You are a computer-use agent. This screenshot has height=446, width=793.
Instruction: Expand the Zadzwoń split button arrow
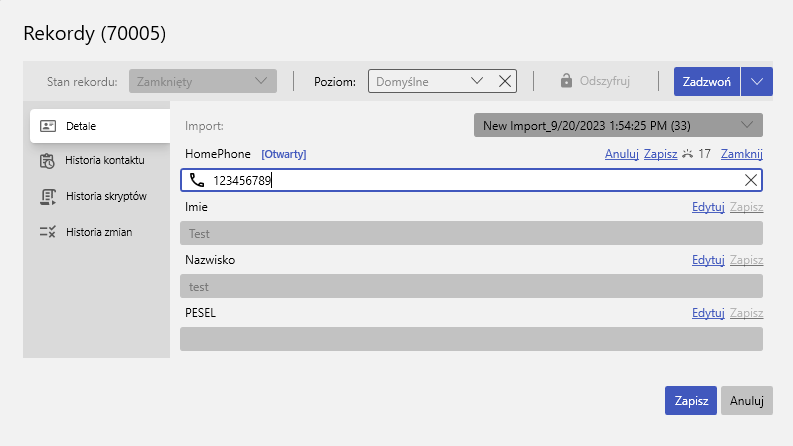click(757, 81)
